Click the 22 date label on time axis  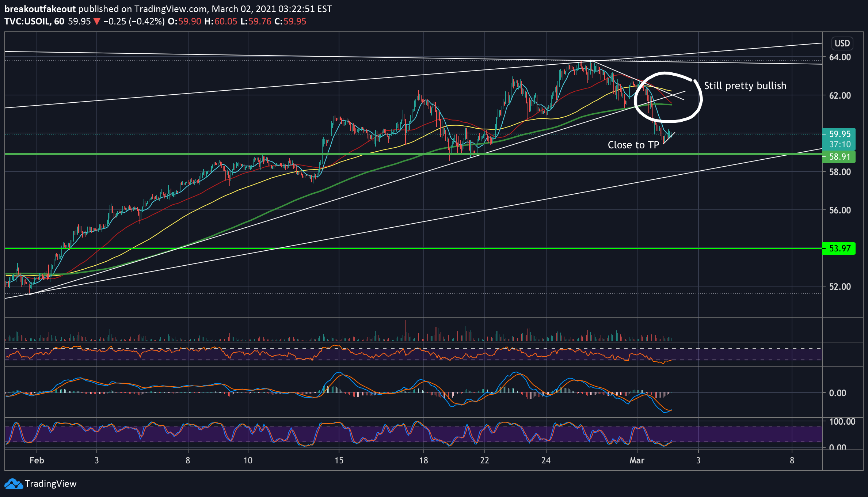coord(484,460)
